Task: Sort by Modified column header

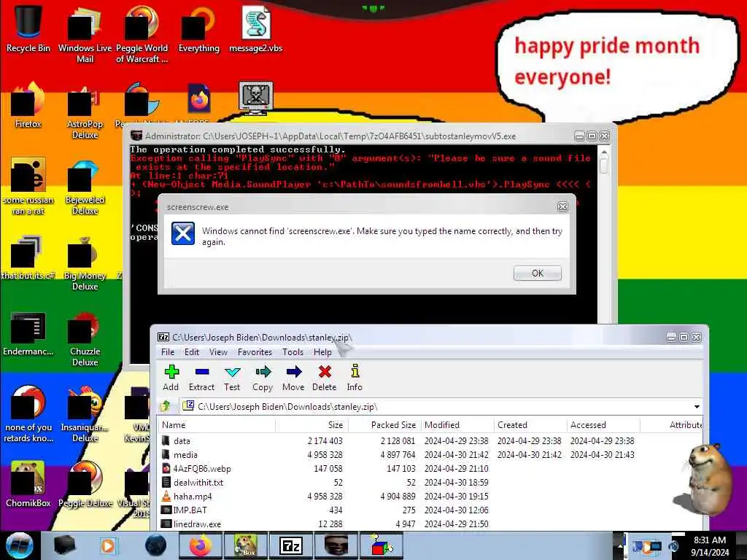Action: (457, 425)
